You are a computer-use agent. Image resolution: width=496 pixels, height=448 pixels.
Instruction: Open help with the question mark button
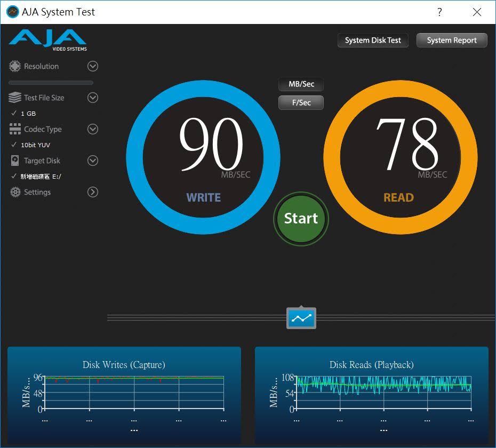(x=439, y=12)
